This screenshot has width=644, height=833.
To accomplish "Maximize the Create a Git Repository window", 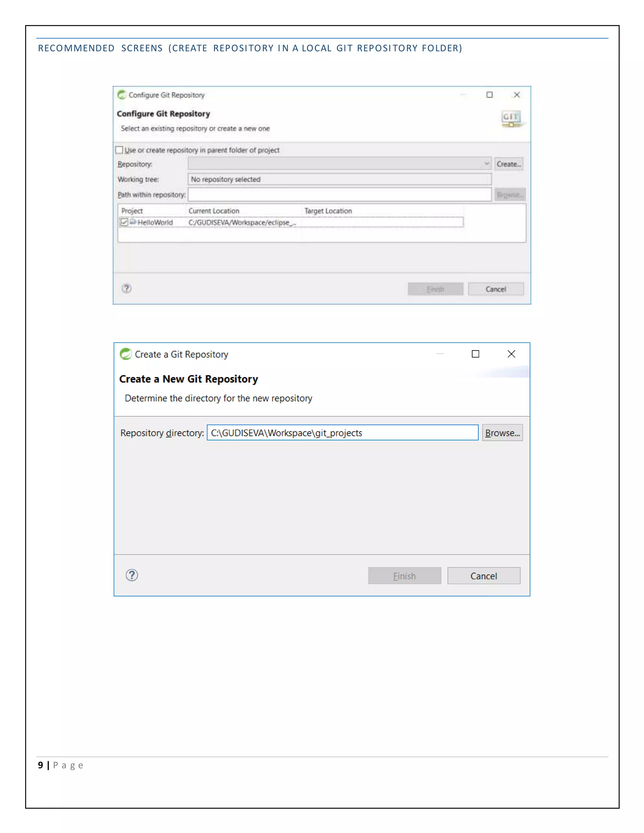I will pyautogui.click(x=475, y=354).
